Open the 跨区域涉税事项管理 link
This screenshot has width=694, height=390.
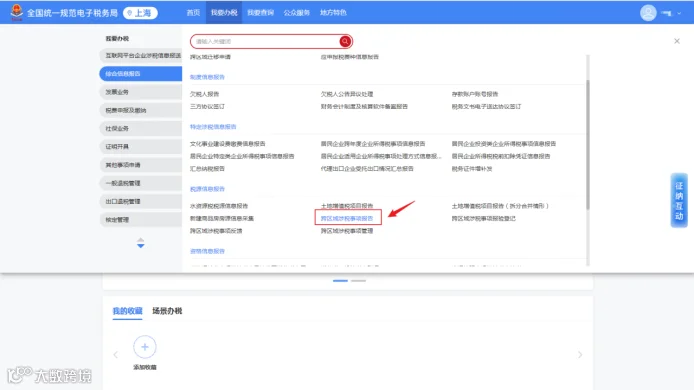(x=347, y=231)
